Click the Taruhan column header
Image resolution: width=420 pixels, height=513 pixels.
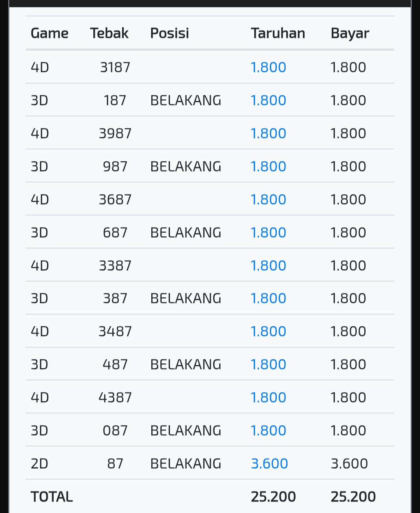click(x=278, y=33)
